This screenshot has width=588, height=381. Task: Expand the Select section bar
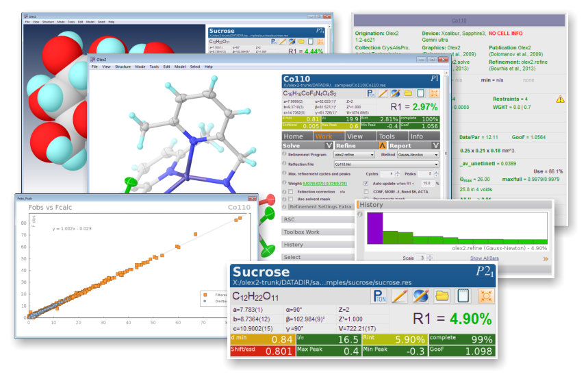pyautogui.click(x=318, y=257)
